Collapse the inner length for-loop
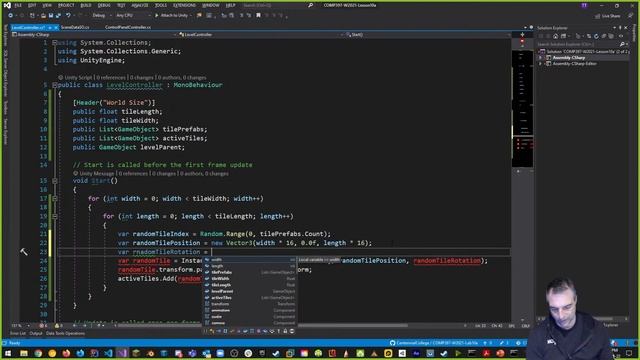This screenshot has width=640, height=360. pyautogui.click(x=54, y=216)
